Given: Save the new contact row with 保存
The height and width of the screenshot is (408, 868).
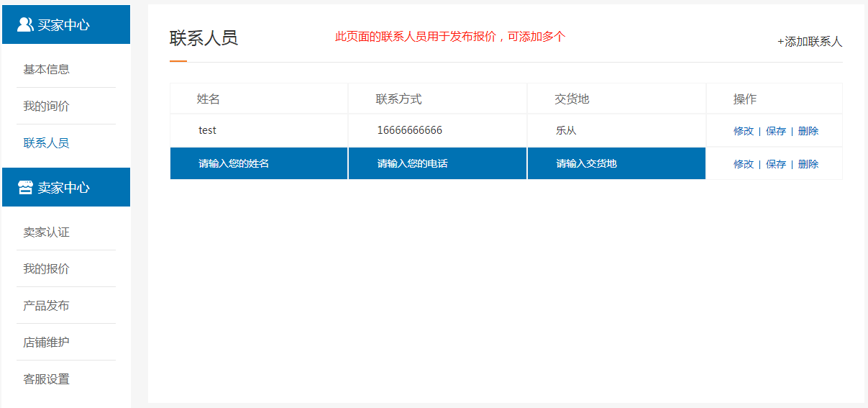Looking at the screenshot, I should [x=776, y=164].
